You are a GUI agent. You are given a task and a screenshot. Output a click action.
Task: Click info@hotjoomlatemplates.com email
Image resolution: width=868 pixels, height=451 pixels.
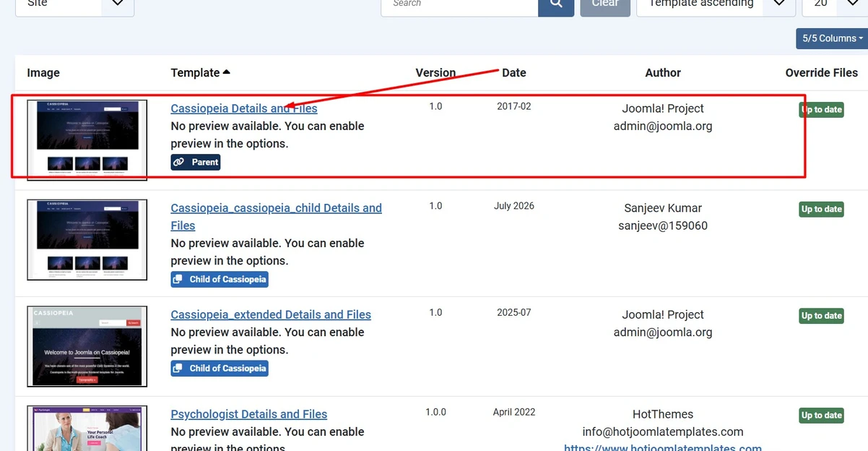click(663, 431)
